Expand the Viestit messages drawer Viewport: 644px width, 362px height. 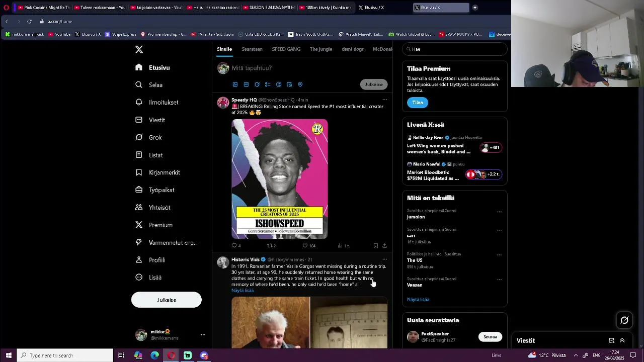pyautogui.click(x=622, y=340)
